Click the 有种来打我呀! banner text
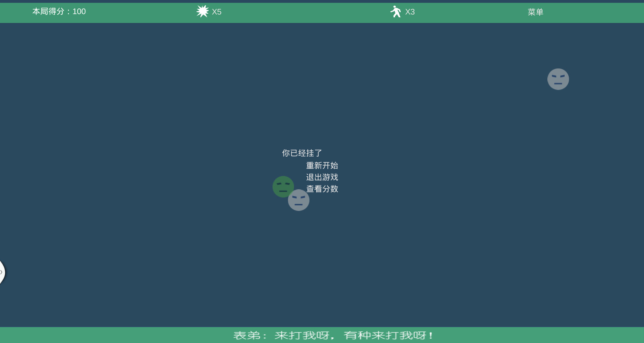 [388, 335]
